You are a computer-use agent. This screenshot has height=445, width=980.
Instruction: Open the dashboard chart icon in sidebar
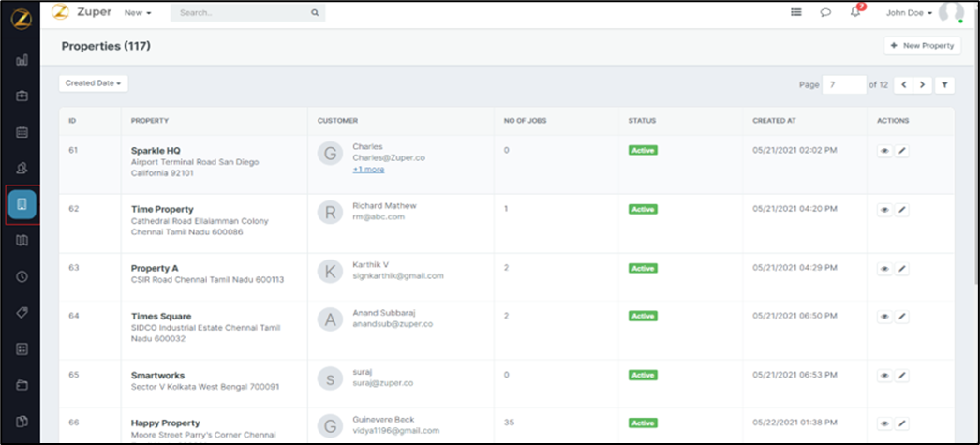pos(22,60)
